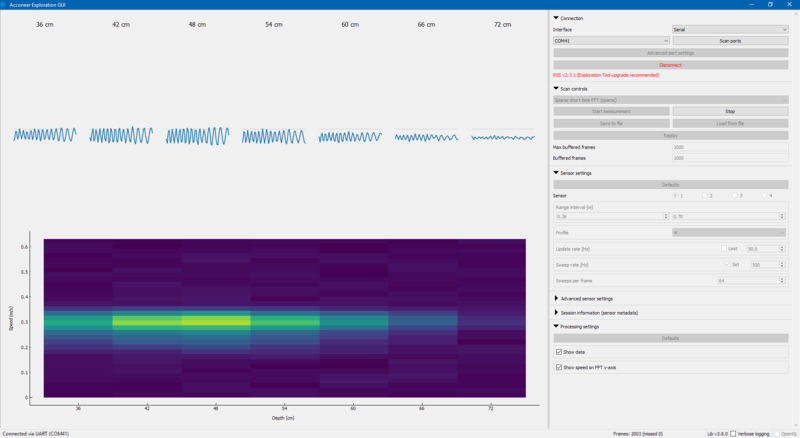
Task: Collapse the Processing settings section
Action: (x=556, y=326)
